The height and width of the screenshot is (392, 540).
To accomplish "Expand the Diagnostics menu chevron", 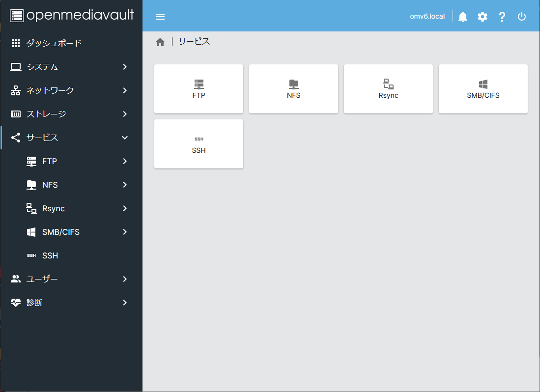I will point(125,303).
